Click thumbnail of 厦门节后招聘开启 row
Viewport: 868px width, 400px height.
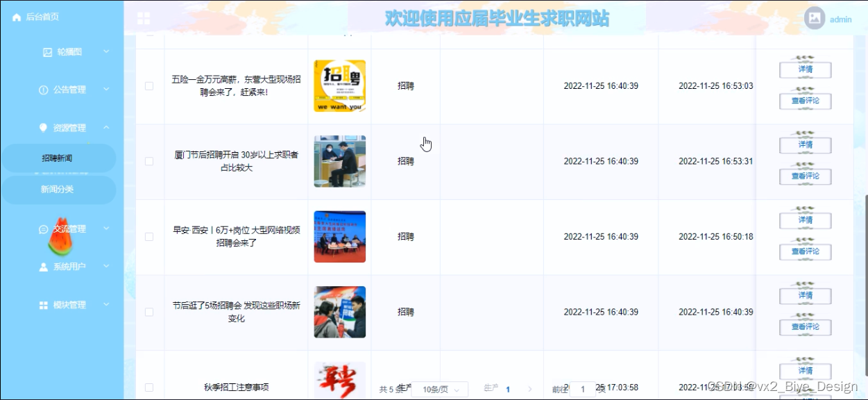click(340, 161)
